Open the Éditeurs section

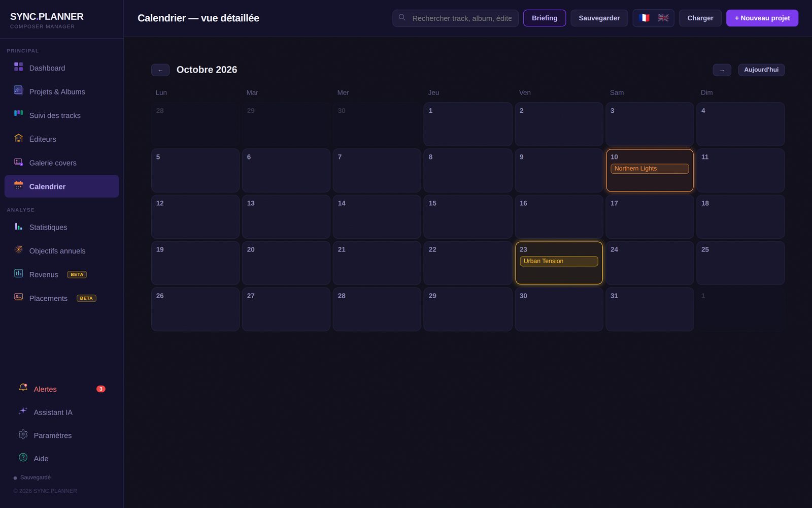click(x=62, y=139)
